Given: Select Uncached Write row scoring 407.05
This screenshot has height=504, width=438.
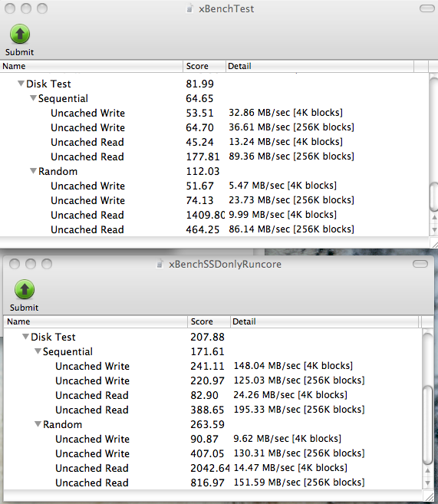Looking at the screenshot, I should [x=212, y=453].
